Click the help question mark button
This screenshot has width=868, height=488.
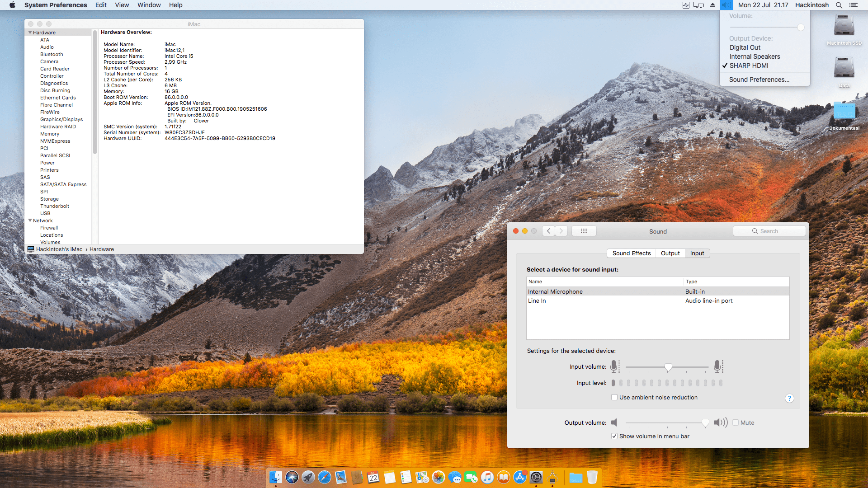790,398
